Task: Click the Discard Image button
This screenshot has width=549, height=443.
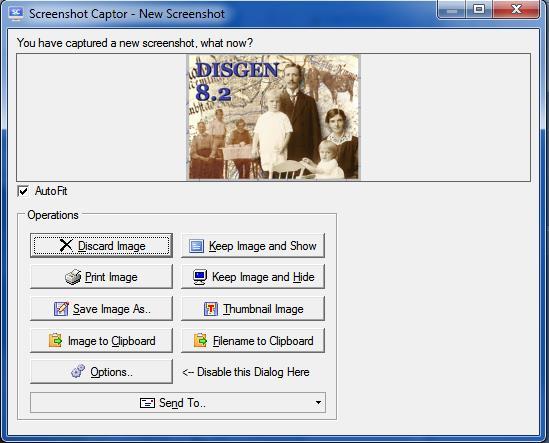Action: [101, 245]
